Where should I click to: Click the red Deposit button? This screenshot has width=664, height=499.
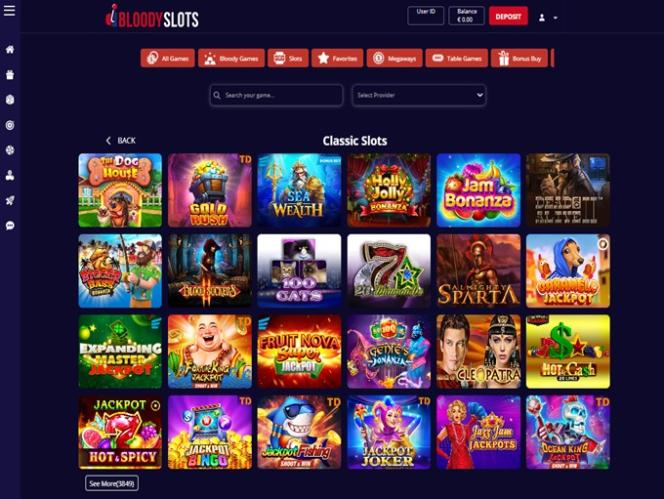tap(508, 17)
